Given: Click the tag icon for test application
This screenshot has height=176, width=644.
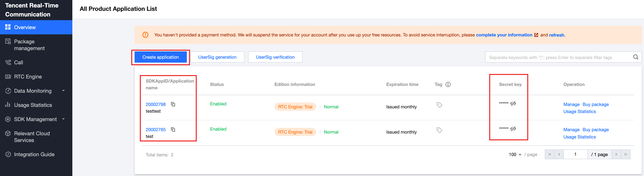Looking at the screenshot, I should click(x=439, y=130).
